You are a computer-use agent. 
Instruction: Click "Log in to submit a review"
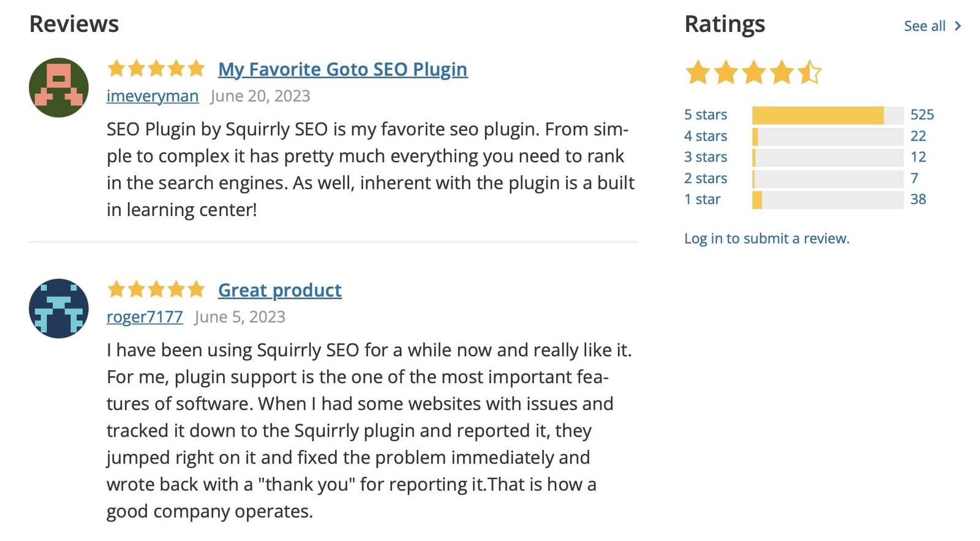(x=766, y=238)
